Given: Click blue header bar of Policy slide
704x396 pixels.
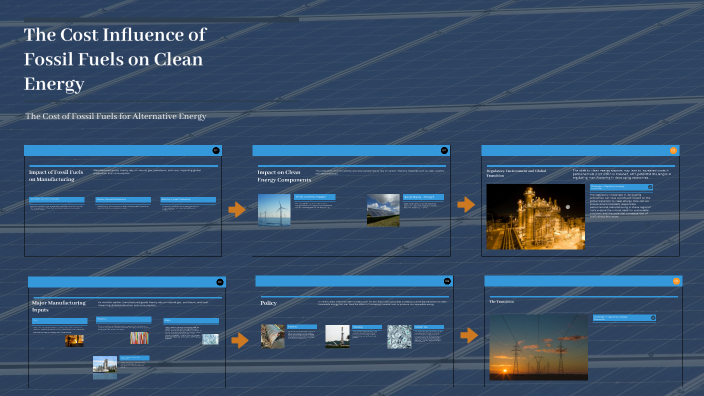Looking at the screenshot, I should (354, 281).
